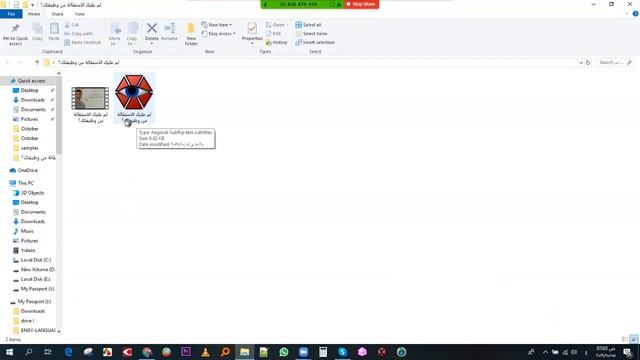The image size is (640, 360).
Task: Click the address bar path
Action: (88, 62)
